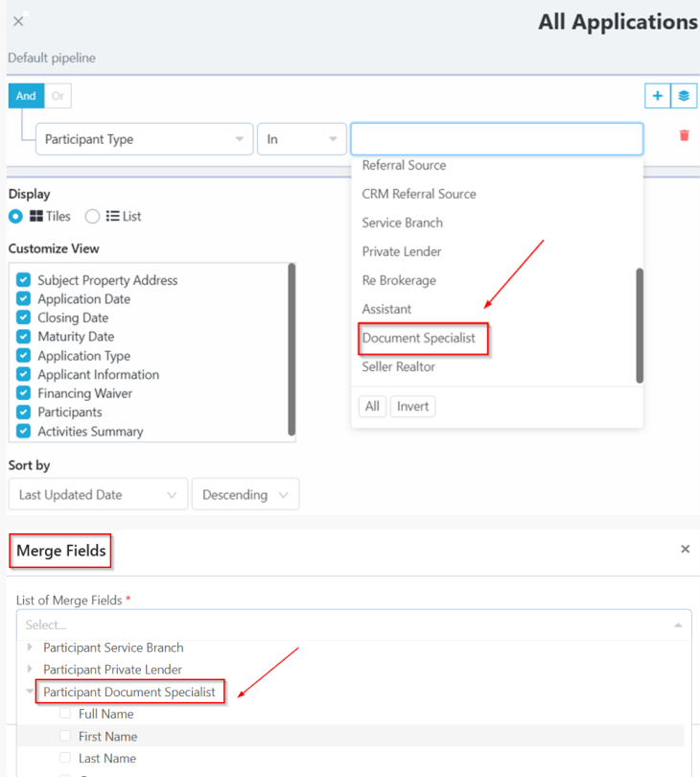Viewport: 700px width, 777px height.
Task: Uncheck Subject Property Address checkbox
Action: coord(24,280)
